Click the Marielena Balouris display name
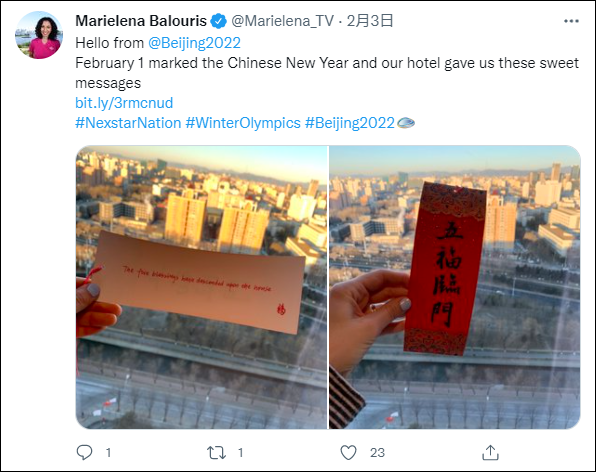 141,21
